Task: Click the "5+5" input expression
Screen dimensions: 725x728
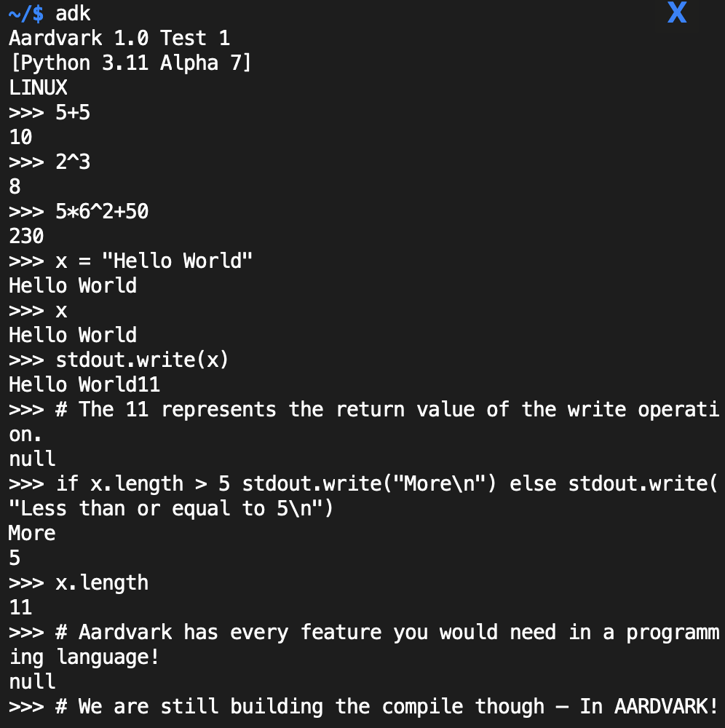Action: (73, 112)
